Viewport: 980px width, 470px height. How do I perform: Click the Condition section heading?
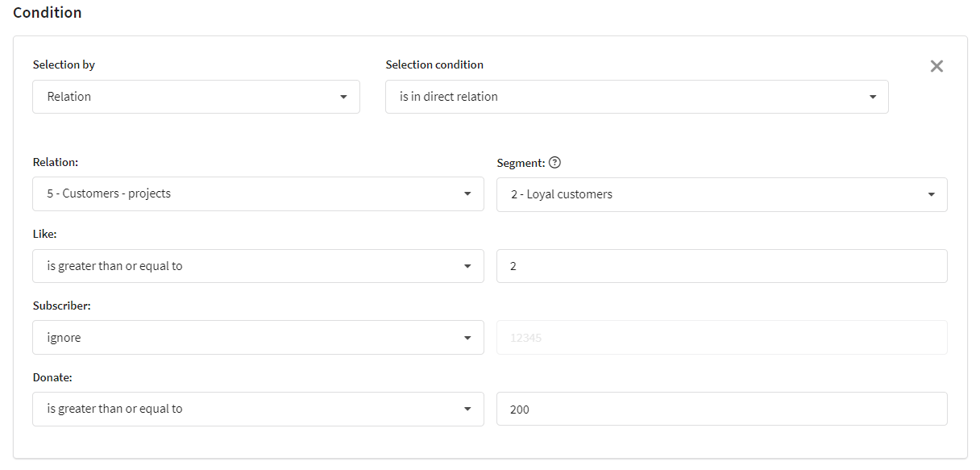(48, 13)
